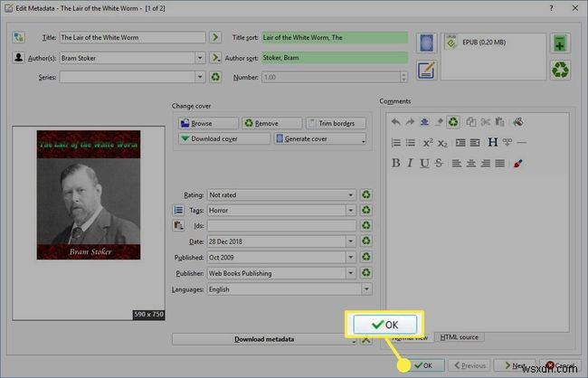The height and width of the screenshot is (378, 588).
Task: Set metadata from book file icon
Action: click(x=427, y=71)
